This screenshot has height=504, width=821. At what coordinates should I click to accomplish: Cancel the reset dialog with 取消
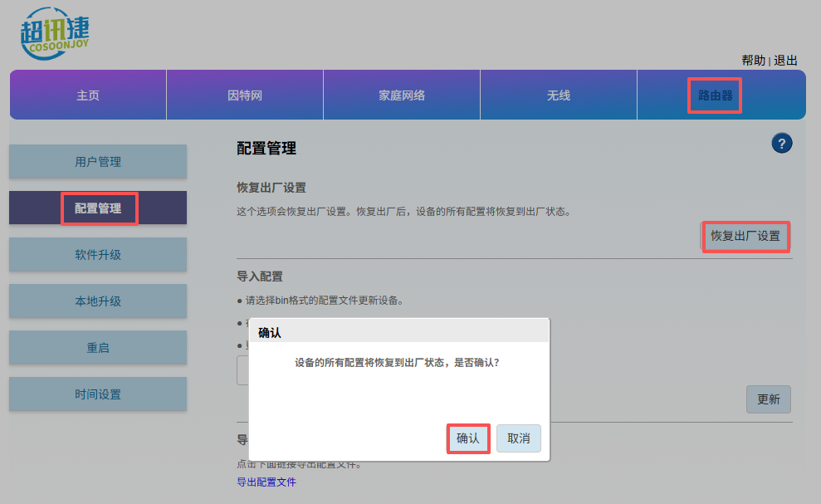click(518, 438)
